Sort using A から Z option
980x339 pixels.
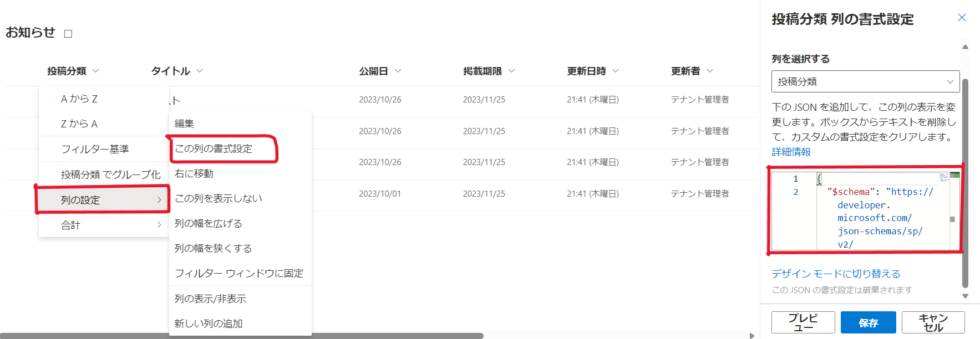79,99
